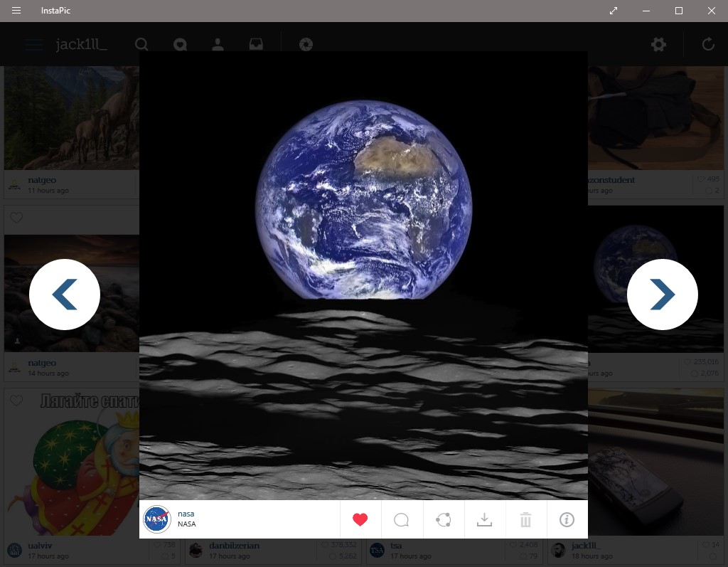Click the ualviv avatar icon
The width and height of the screenshot is (728, 567).
tap(14, 550)
